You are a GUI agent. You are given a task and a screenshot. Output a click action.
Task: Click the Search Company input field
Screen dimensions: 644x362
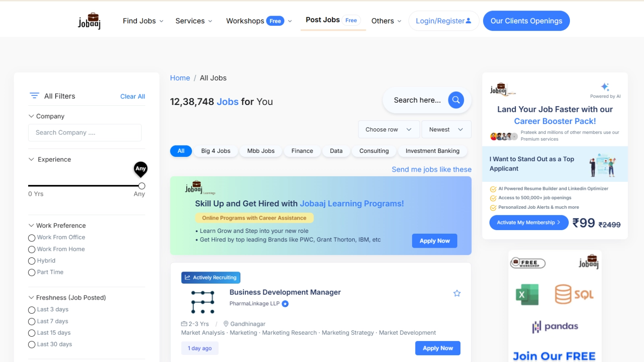85,133
